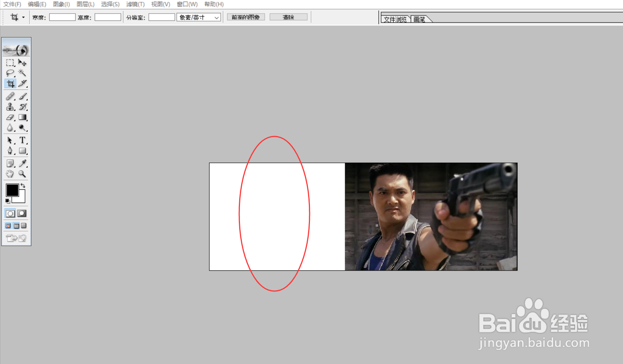Screen dimensions: 623x364
Task: Open the 图象(I) menu
Action: (x=61, y=4)
